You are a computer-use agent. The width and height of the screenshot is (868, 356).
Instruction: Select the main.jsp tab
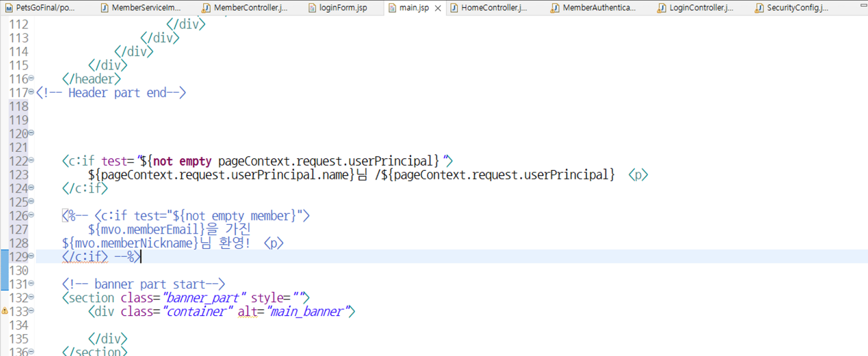(414, 7)
